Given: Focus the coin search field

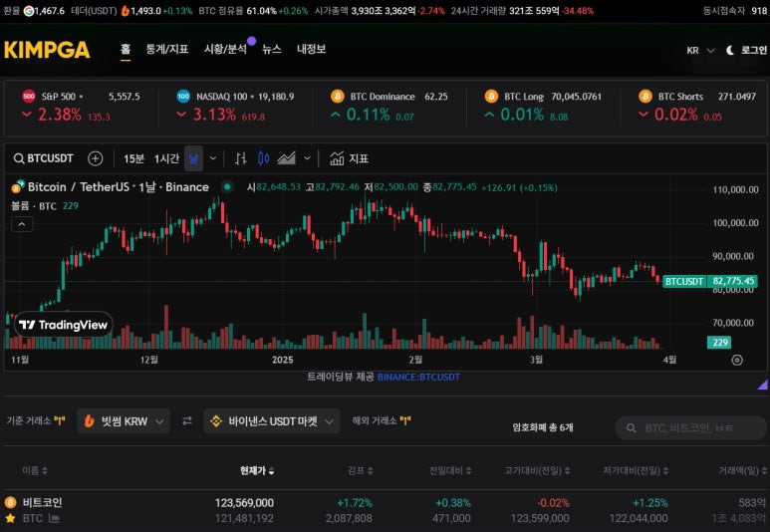Looking at the screenshot, I should click(690, 427).
